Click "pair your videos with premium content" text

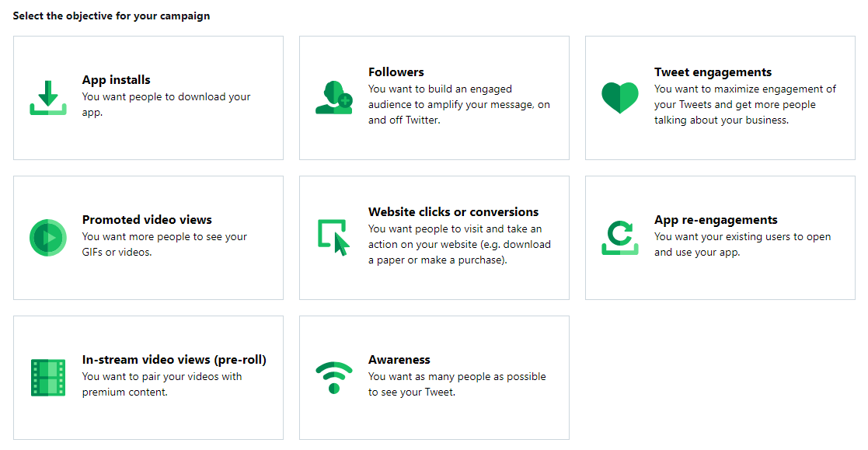162,384
